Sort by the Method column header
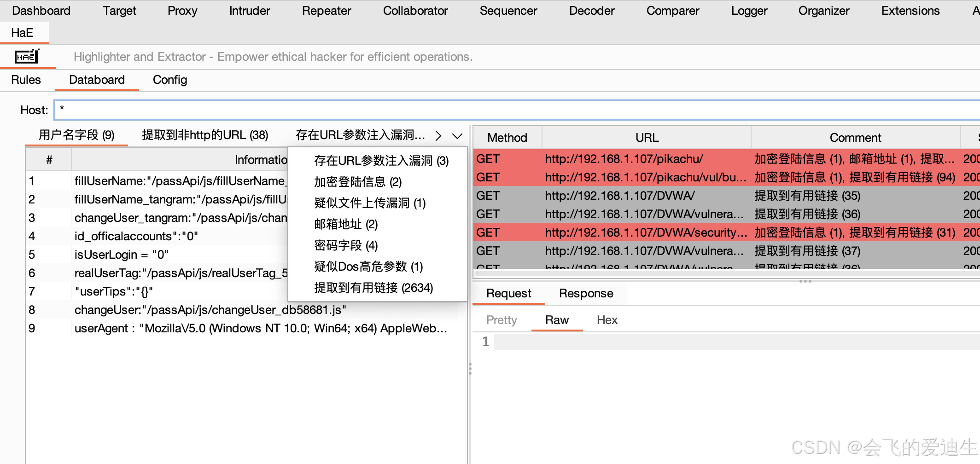Screen dimensions: 980x464 507,138
